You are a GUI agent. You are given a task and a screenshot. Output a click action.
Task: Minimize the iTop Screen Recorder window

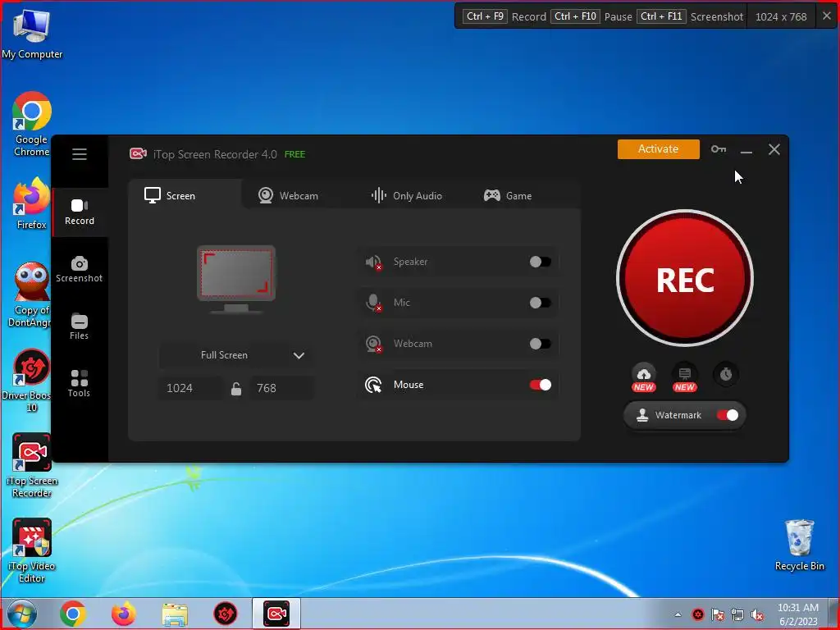[746, 150]
